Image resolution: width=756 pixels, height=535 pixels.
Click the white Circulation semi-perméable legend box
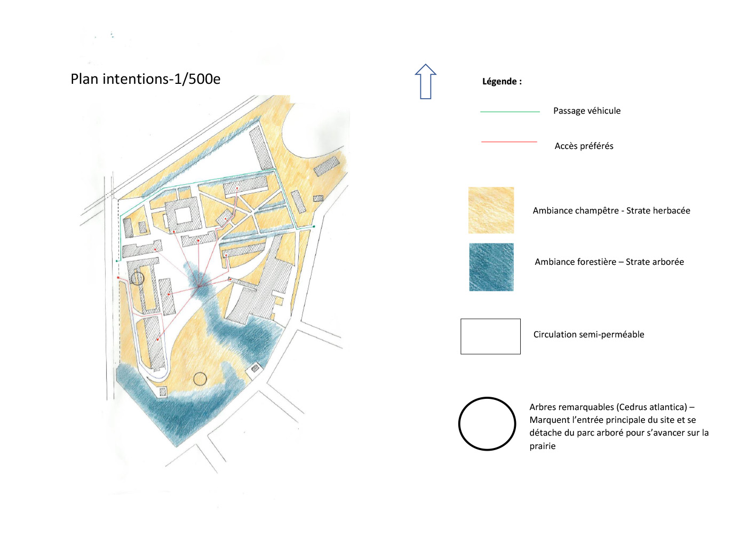point(490,336)
